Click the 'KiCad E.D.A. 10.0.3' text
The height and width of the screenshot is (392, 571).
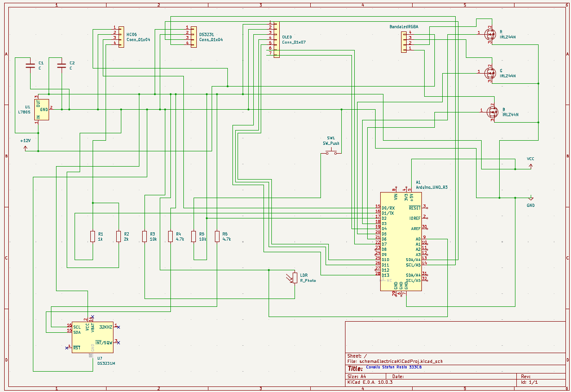[x=370, y=382]
